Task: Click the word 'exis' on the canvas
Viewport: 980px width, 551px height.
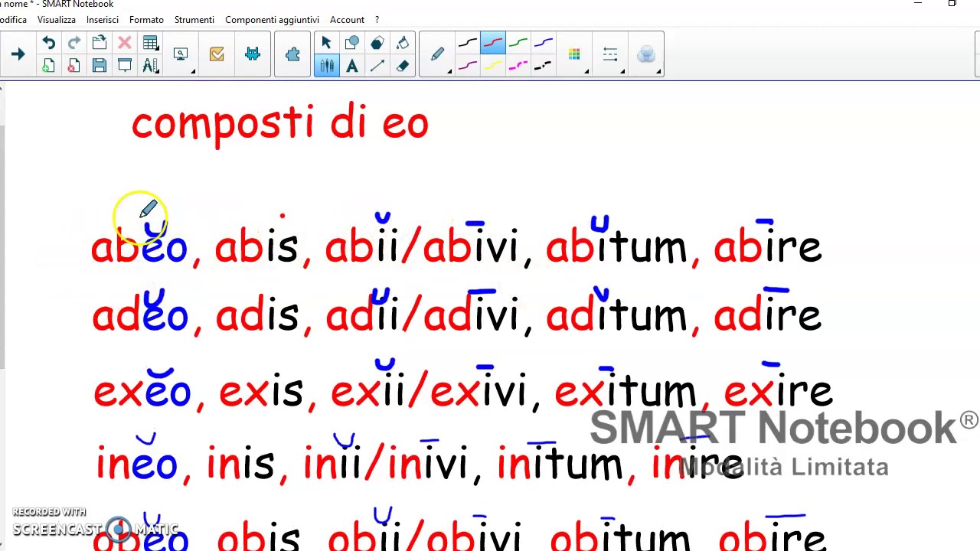Action: 260,390
